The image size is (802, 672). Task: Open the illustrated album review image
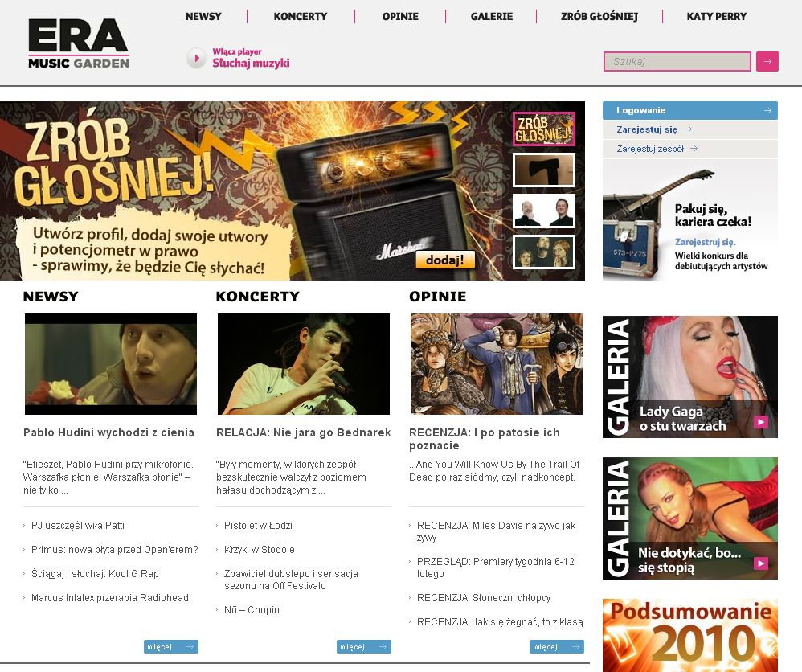496,364
